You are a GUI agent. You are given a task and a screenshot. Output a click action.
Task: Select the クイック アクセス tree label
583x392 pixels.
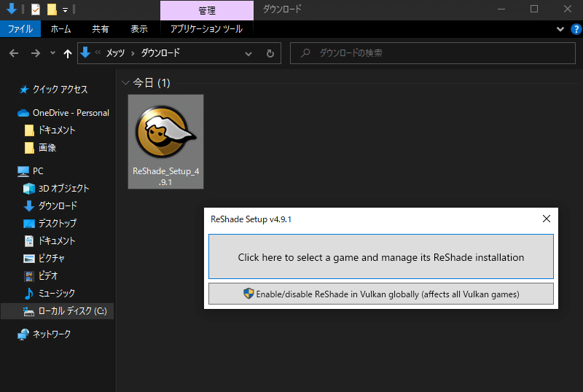point(60,90)
